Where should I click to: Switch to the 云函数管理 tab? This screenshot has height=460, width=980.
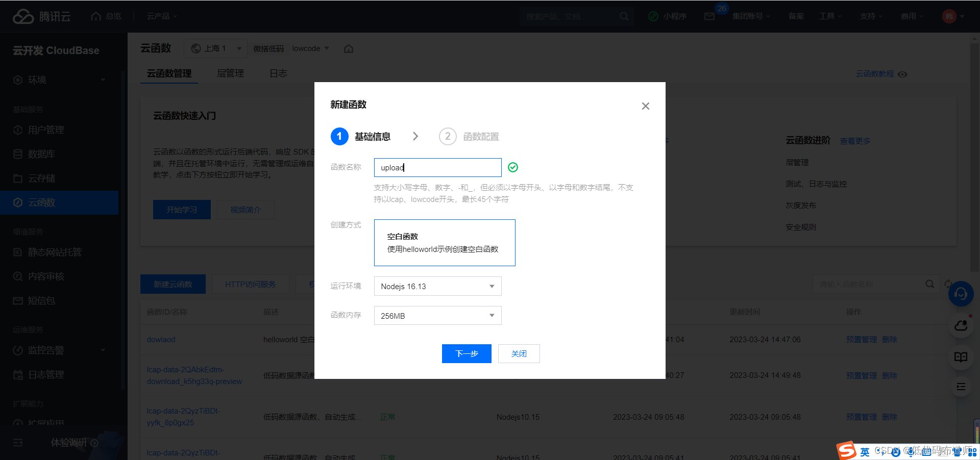click(x=169, y=73)
